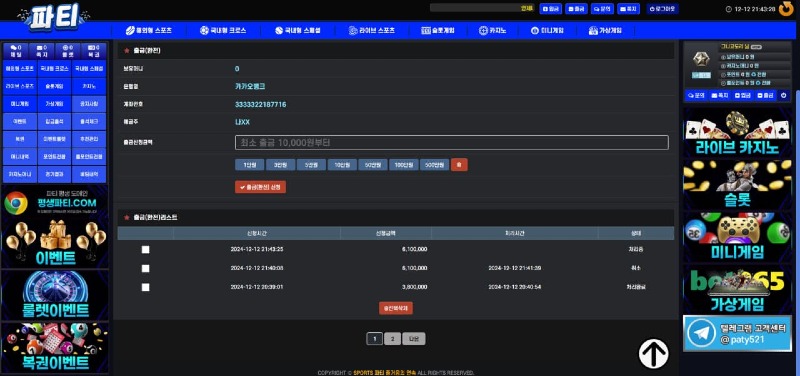Click the red delete-selected button below list
800x376 pixels.
tap(395, 308)
